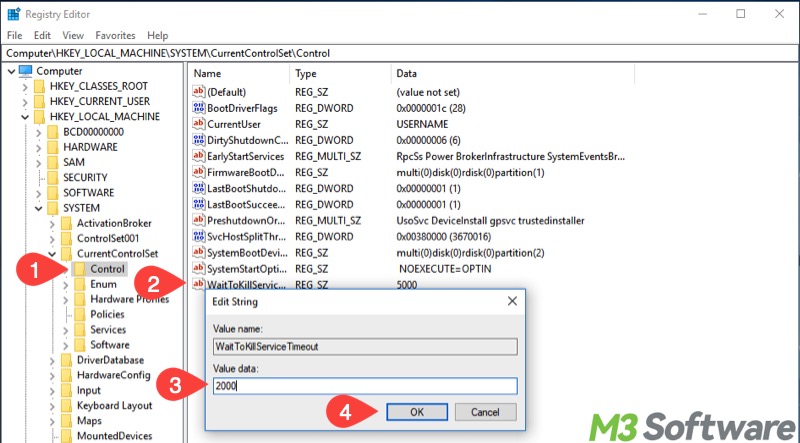Click the Registry Editor title bar icon
The image size is (800, 443).
coord(12,14)
